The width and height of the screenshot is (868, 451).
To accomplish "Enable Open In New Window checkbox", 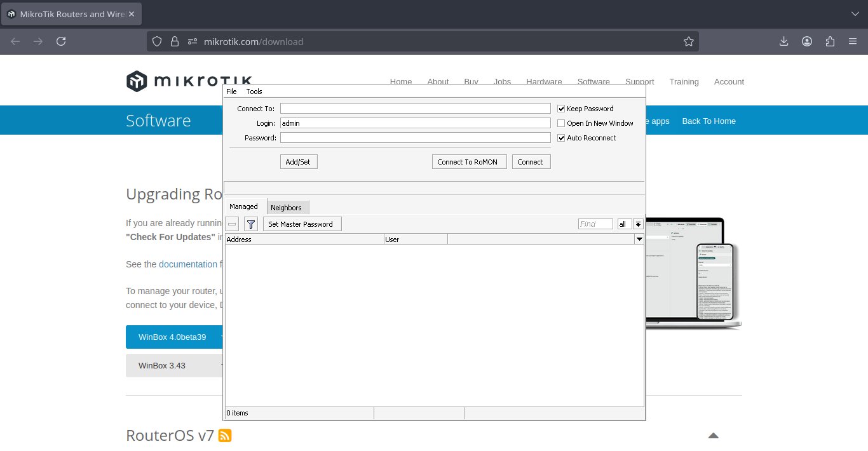I will click(561, 123).
